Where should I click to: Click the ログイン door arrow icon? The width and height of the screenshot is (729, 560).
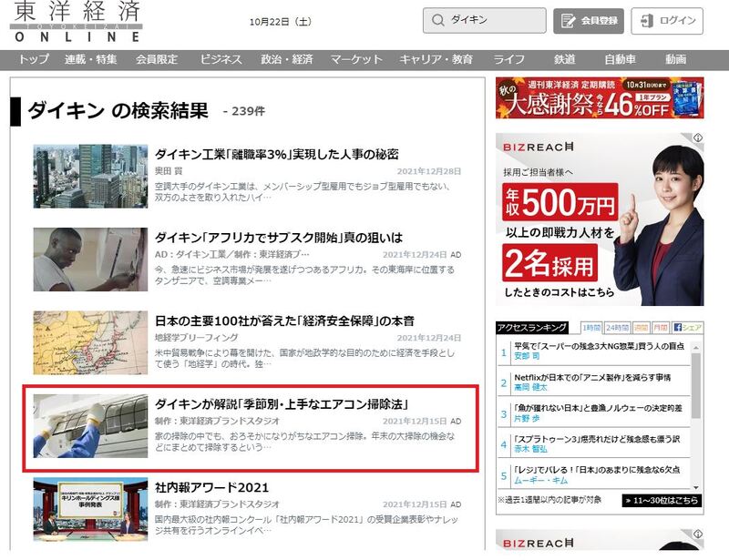[647, 21]
